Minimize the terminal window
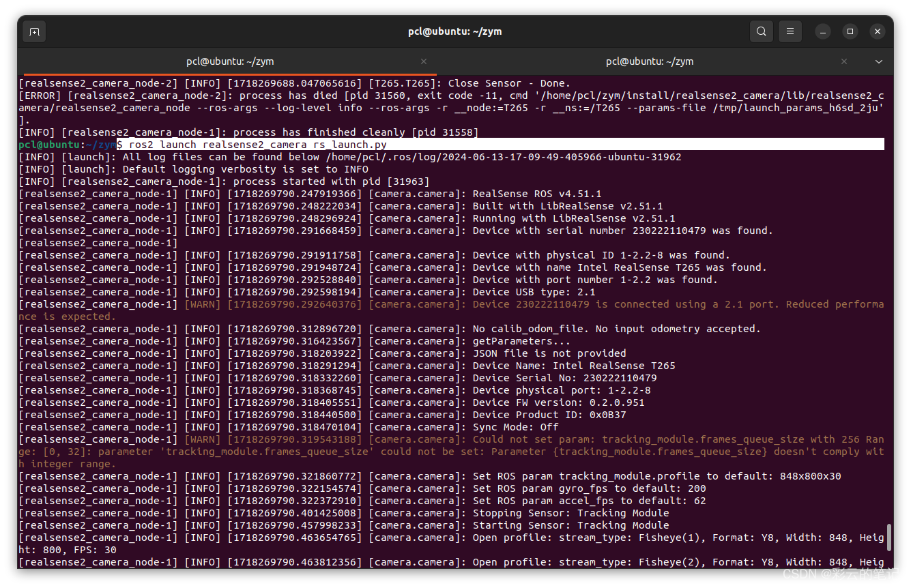Screen dimensions: 911x588 point(824,31)
